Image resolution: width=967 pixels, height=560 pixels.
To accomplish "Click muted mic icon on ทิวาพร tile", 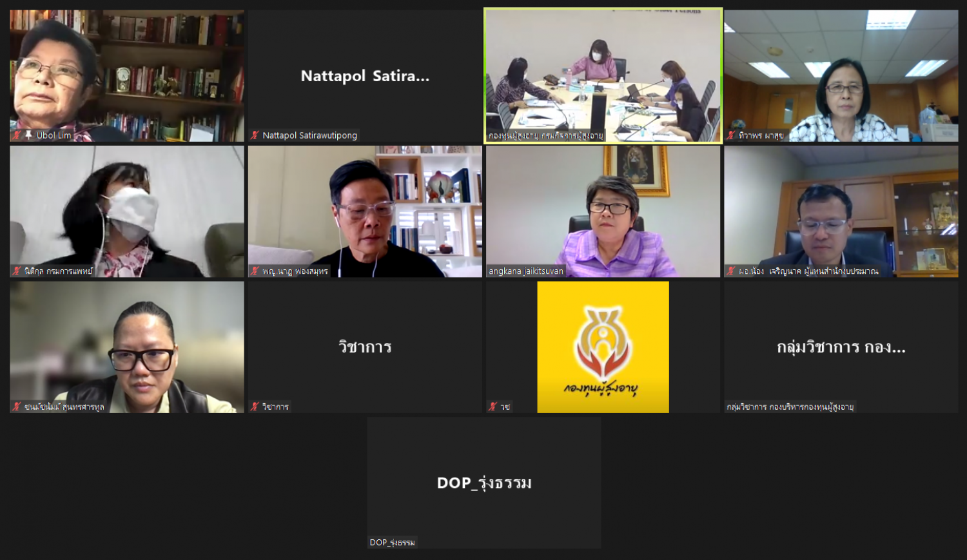I will tap(732, 135).
